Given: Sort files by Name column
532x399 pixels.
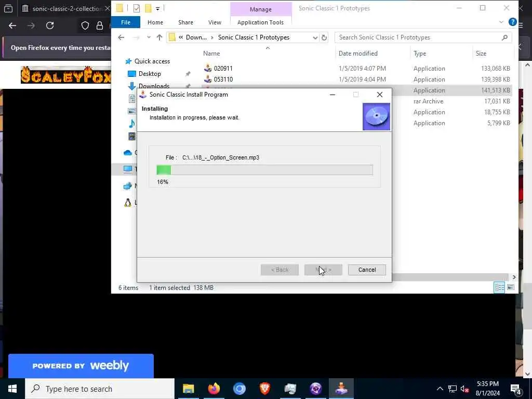Looking at the screenshot, I should point(211,54).
